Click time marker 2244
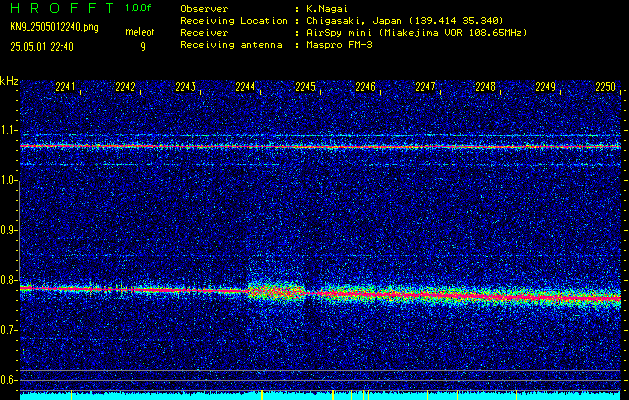Viewport: 629px width, 400px height. (245, 87)
